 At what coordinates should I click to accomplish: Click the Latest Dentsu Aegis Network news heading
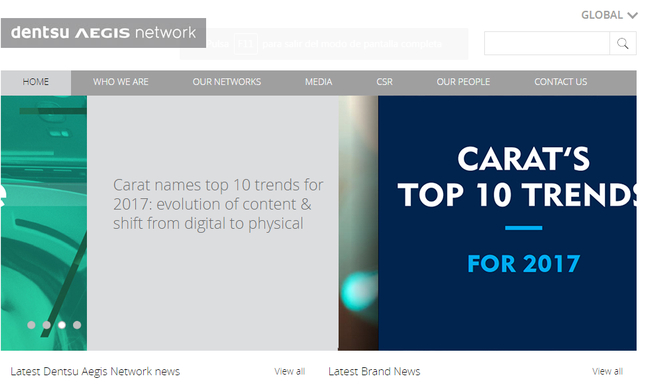[95, 371]
